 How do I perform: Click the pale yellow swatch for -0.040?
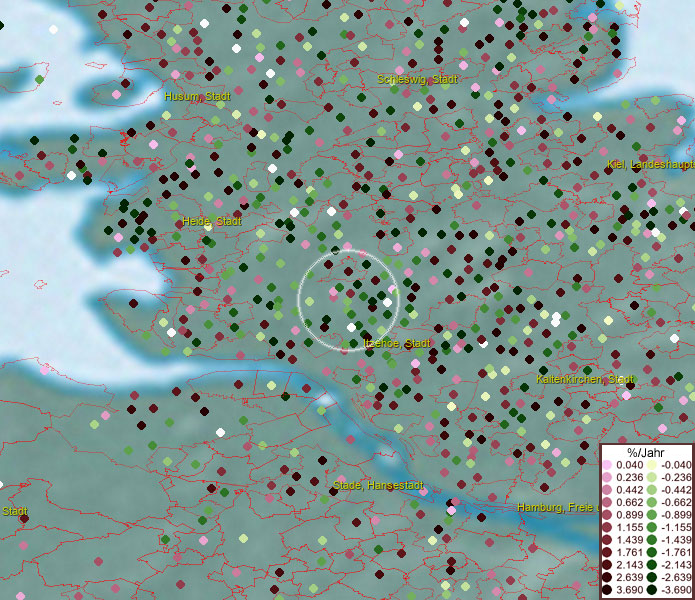click(x=652, y=465)
